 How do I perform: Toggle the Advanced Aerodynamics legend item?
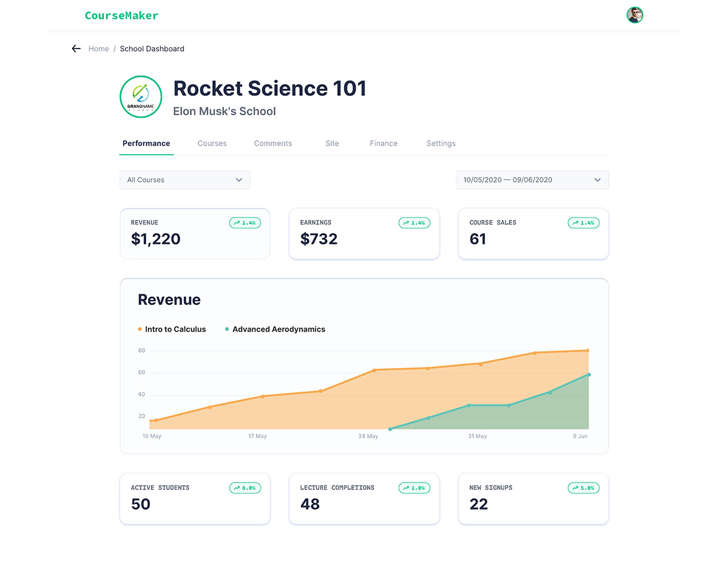tap(275, 329)
